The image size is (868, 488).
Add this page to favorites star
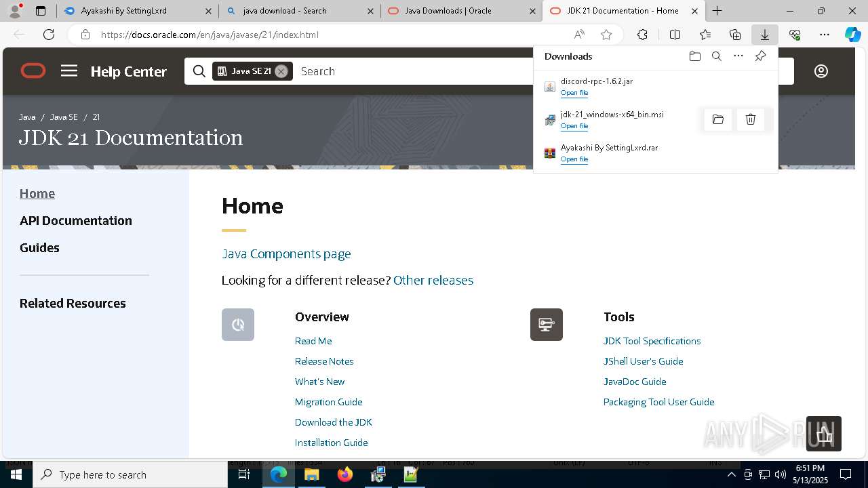(x=606, y=35)
